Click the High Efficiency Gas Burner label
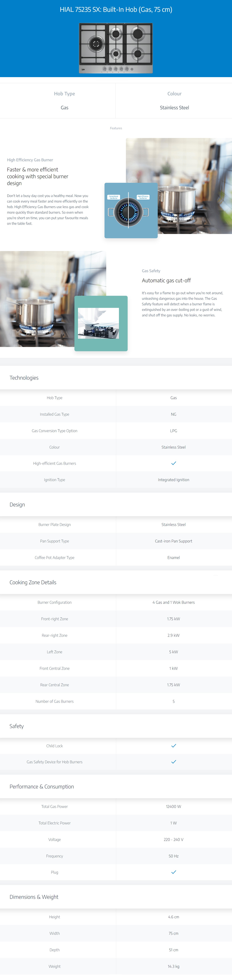Screen dimensions: 232x980 point(30,160)
